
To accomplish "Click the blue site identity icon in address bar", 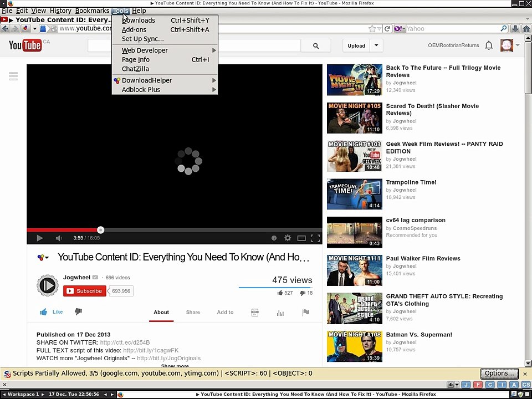I will point(43,29).
